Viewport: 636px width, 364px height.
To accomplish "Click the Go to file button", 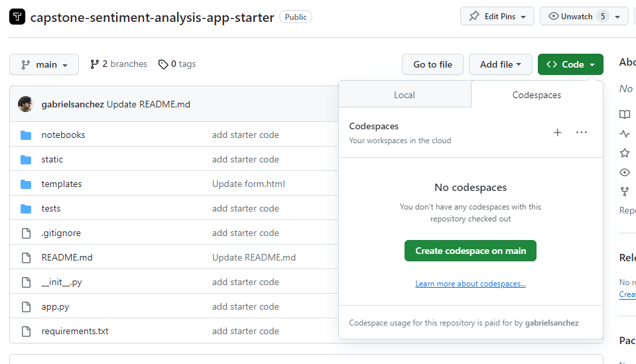I will point(432,64).
